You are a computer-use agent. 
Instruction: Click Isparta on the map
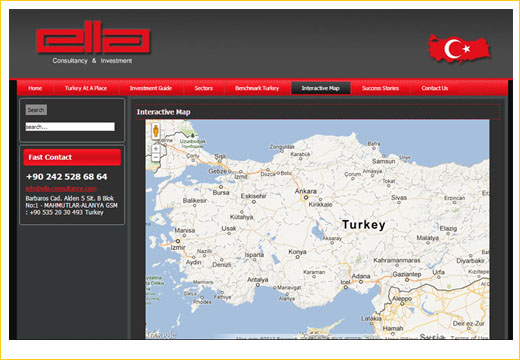[x=254, y=255]
